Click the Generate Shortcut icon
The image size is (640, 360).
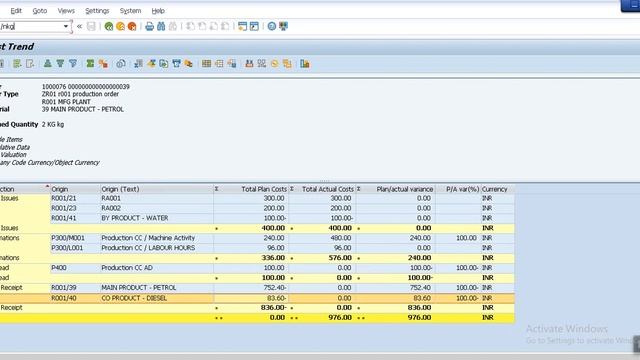[254, 27]
